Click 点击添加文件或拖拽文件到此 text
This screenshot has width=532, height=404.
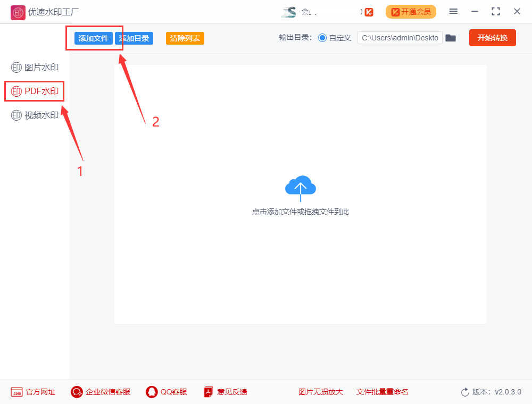point(300,212)
